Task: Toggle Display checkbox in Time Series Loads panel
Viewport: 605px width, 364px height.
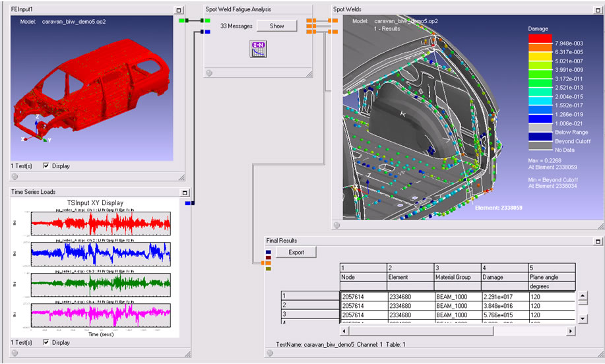Action: 46,342
